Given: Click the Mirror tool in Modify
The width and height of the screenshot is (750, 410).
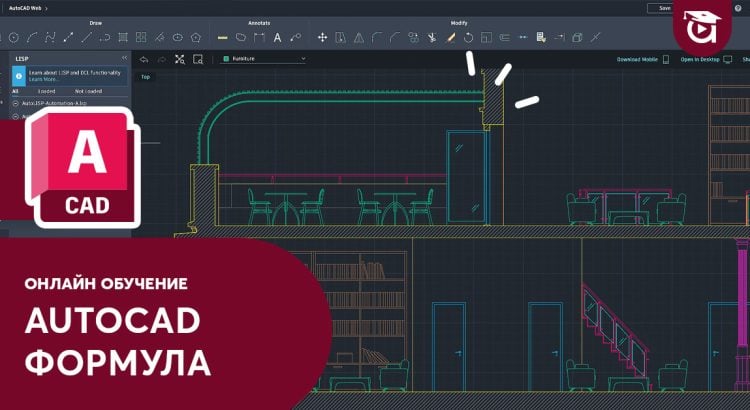Looking at the screenshot, I should pyautogui.click(x=358, y=37).
